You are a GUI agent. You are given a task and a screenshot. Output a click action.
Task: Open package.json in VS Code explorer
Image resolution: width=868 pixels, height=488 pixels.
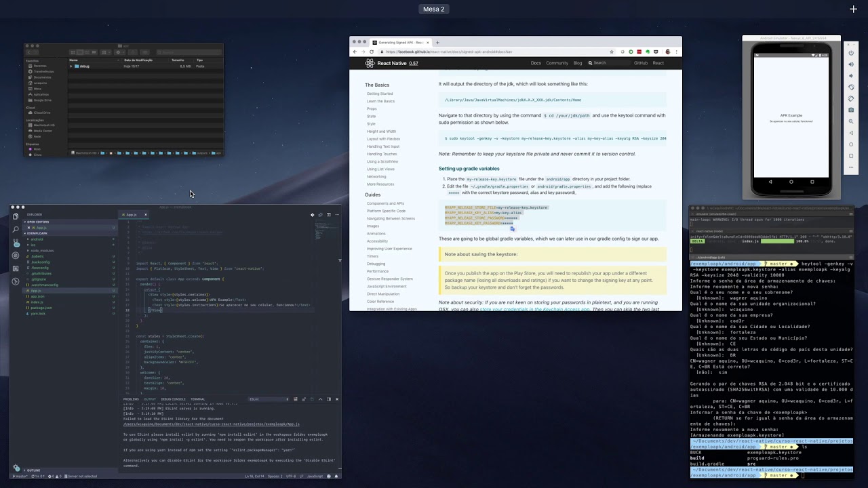click(41, 308)
